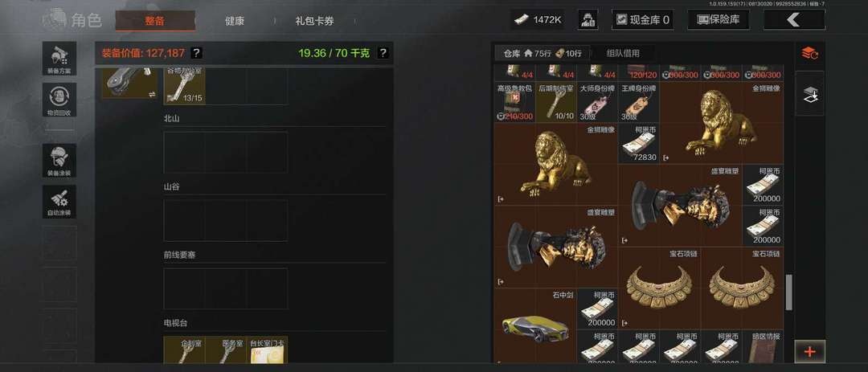868x372 pixels.
Task: Switch to the 礼包卡券 tab
Action: 314,21
